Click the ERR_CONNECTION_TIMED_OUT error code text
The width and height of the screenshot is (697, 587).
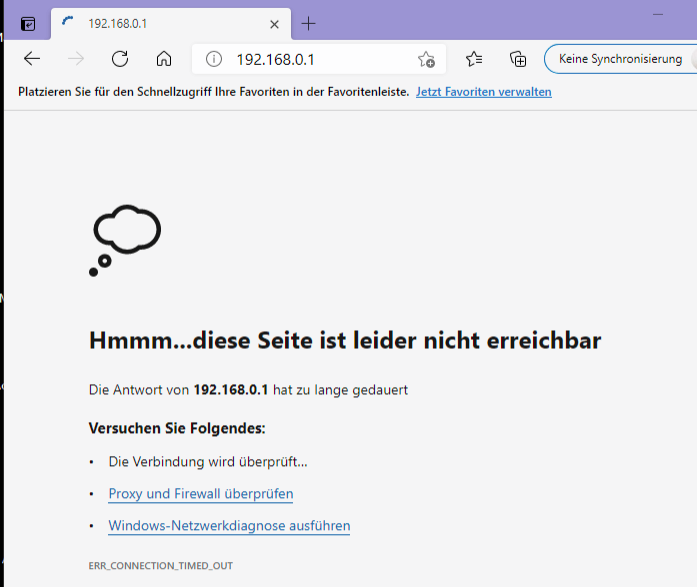161,566
